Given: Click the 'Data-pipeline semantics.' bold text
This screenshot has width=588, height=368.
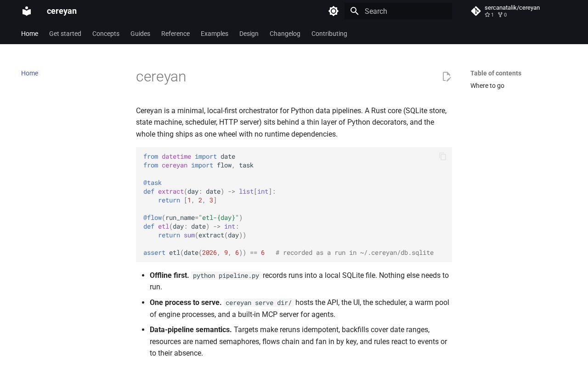Looking at the screenshot, I should pyautogui.click(x=191, y=329).
